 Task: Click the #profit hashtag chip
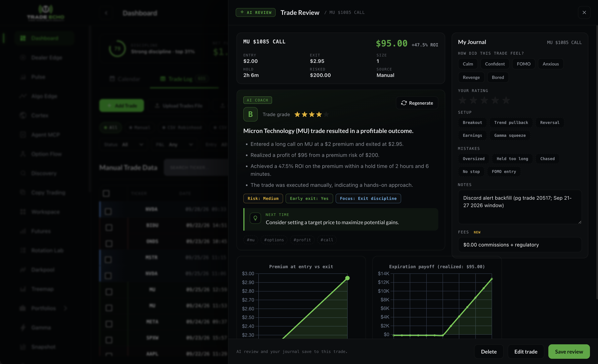(x=302, y=240)
